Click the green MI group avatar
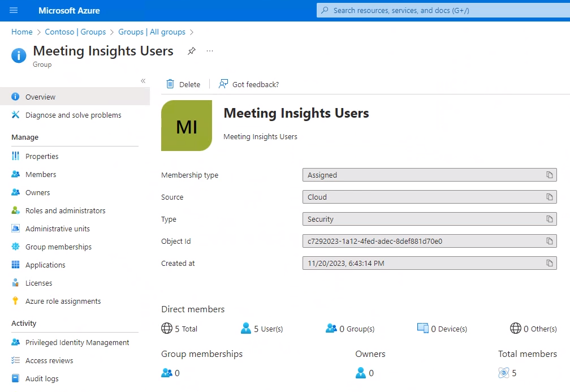Image resolution: width=570 pixels, height=392 pixels. pos(187,126)
